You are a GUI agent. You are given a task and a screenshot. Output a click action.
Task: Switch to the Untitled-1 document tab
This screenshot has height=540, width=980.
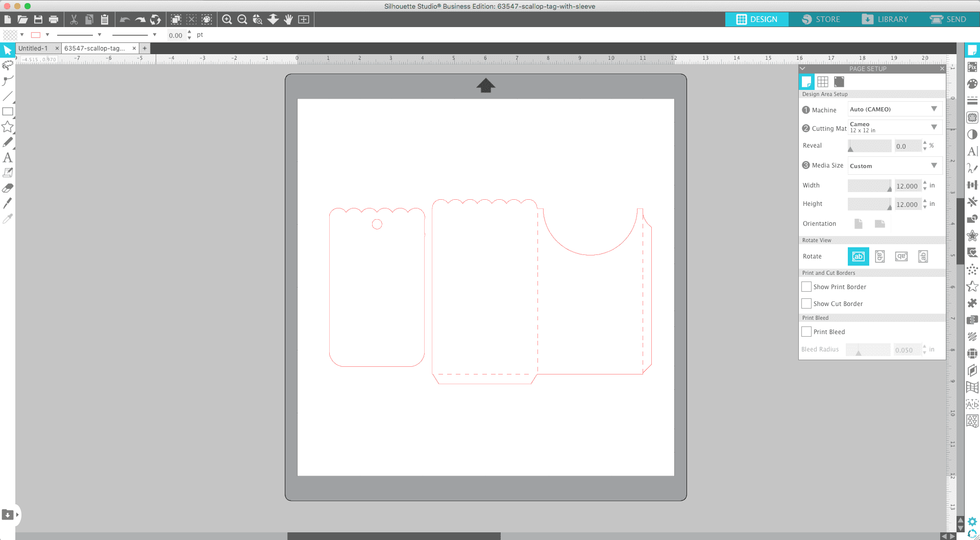(x=33, y=48)
